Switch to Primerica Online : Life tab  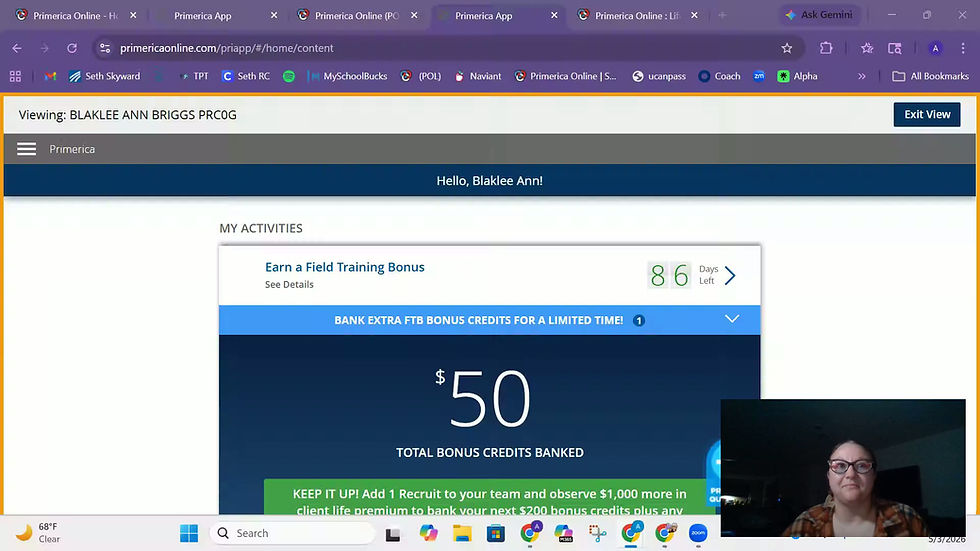638,16
